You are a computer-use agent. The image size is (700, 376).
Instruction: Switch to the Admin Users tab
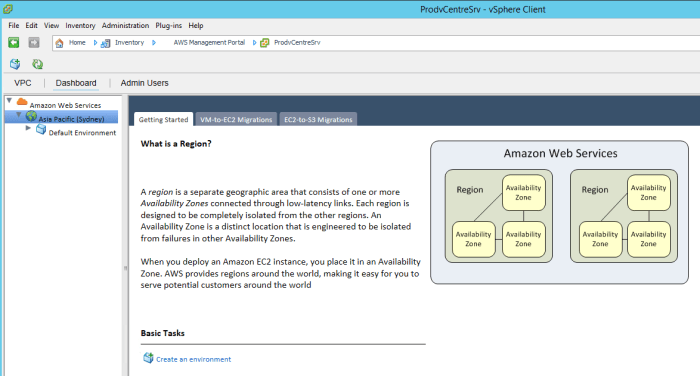coord(144,83)
